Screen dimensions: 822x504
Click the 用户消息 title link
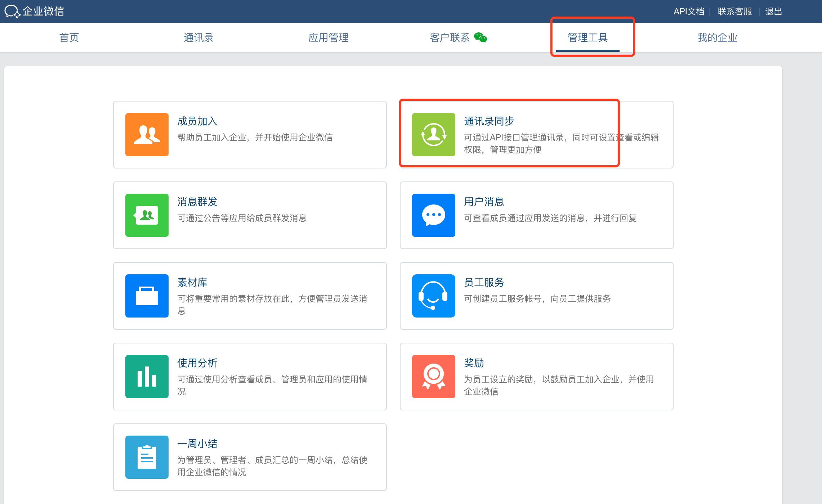(484, 202)
